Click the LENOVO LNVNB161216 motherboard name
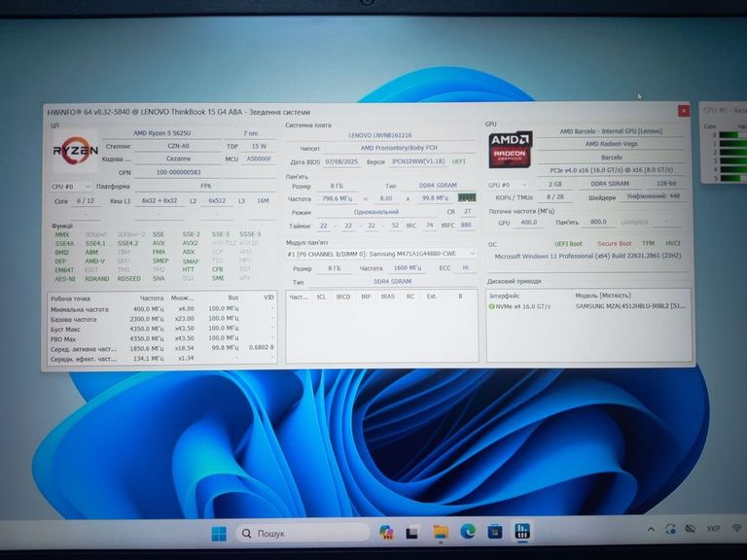The width and height of the screenshot is (747, 560). click(x=380, y=135)
